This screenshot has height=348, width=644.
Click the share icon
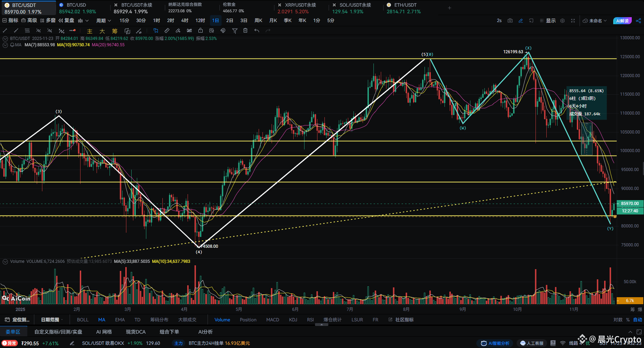638,21
